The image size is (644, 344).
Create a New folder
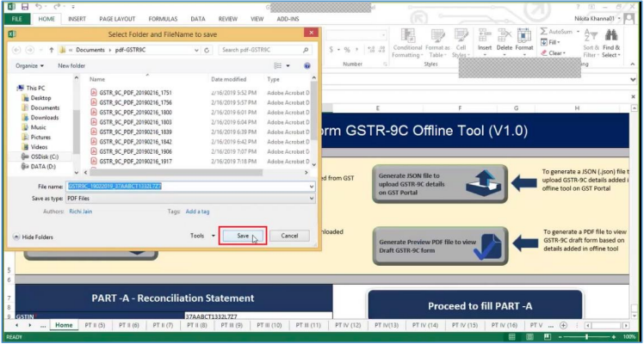coord(71,65)
